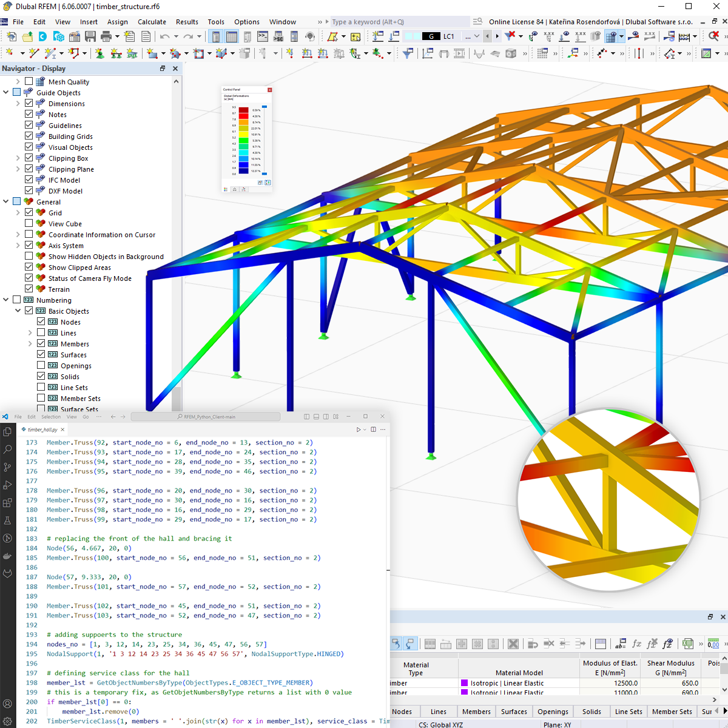Open the Assign menu
Viewport: 728px width, 728px height.
click(x=118, y=22)
